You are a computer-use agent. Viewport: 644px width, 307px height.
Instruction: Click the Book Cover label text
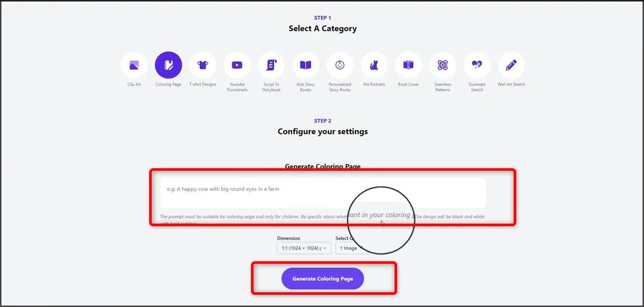[x=408, y=84]
